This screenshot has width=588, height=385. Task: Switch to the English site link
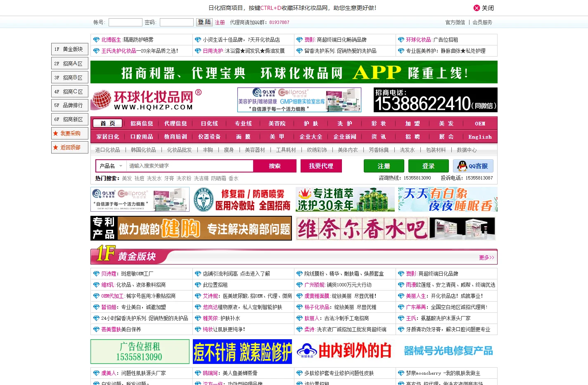(x=480, y=137)
